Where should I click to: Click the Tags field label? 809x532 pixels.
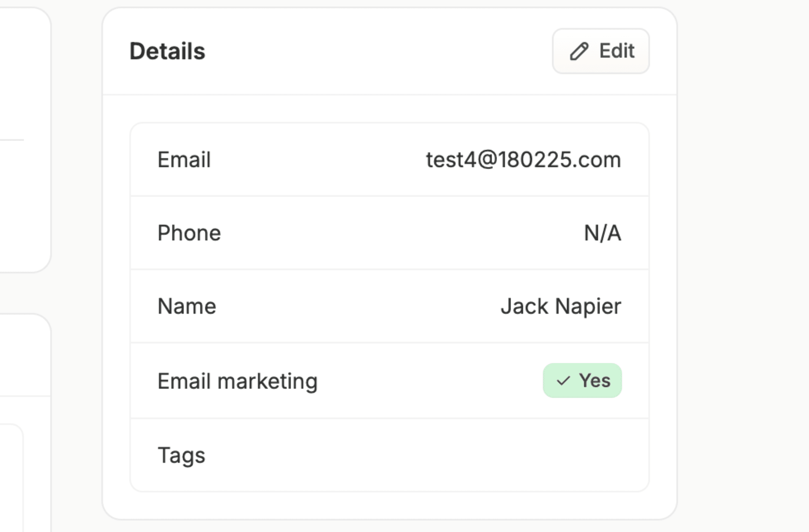point(181,455)
